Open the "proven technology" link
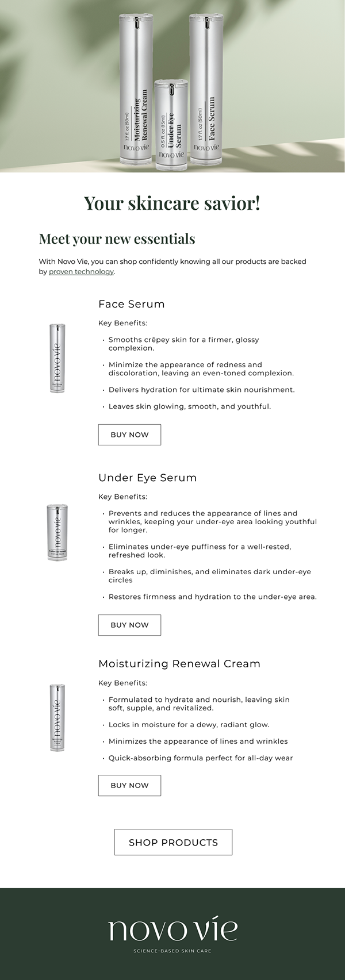 click(81, 272)
